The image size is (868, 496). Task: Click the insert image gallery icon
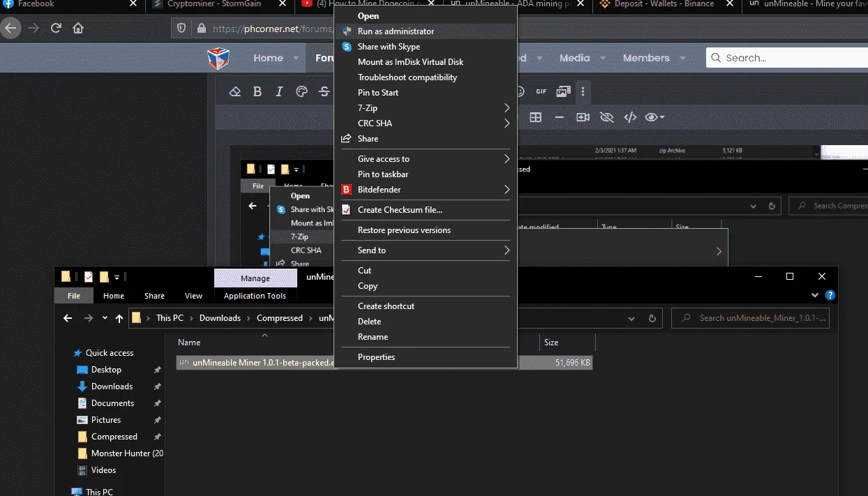coord(563,91)
